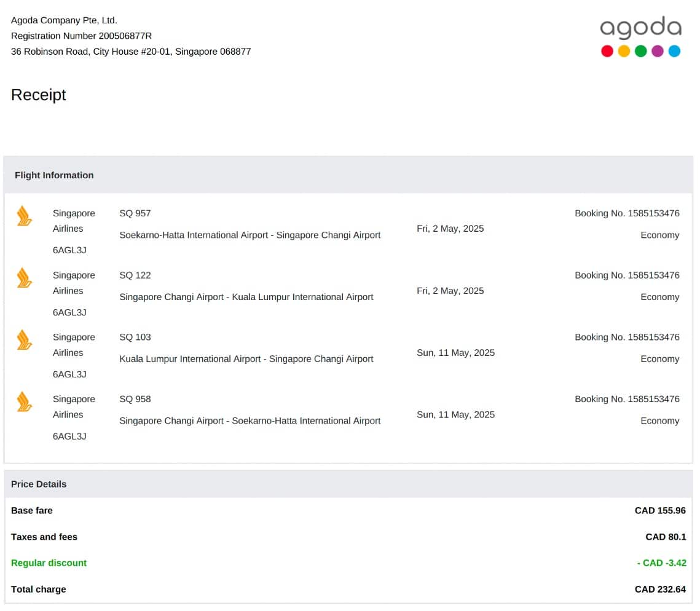Click the Booking No. for SQ 122
This screenshot has height=611, width=700.
click(x=627, y=275)
